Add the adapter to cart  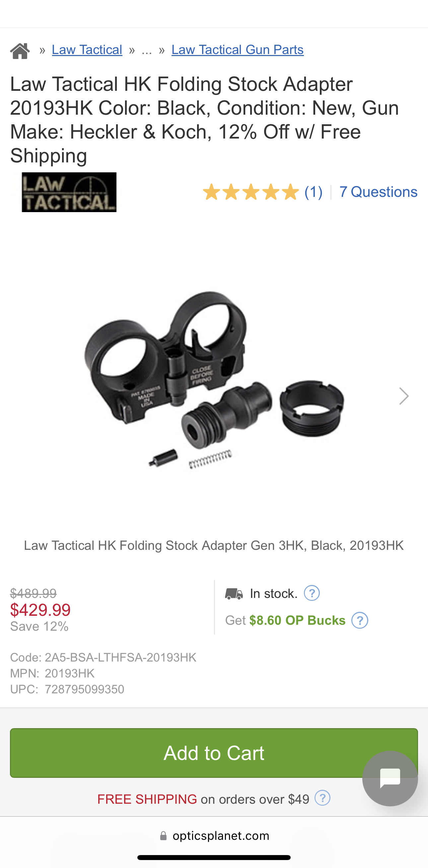click(x=214, y=753)
